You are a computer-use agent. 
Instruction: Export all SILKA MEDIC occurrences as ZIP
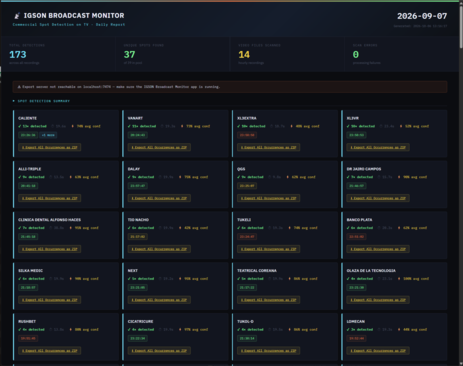(x=49, y=300)
